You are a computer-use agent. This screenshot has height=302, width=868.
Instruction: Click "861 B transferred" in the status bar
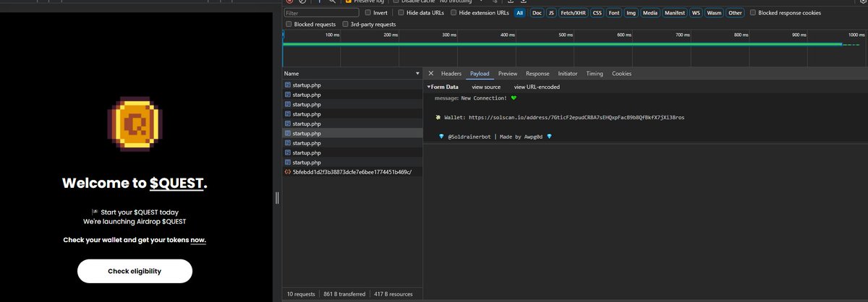344,294
